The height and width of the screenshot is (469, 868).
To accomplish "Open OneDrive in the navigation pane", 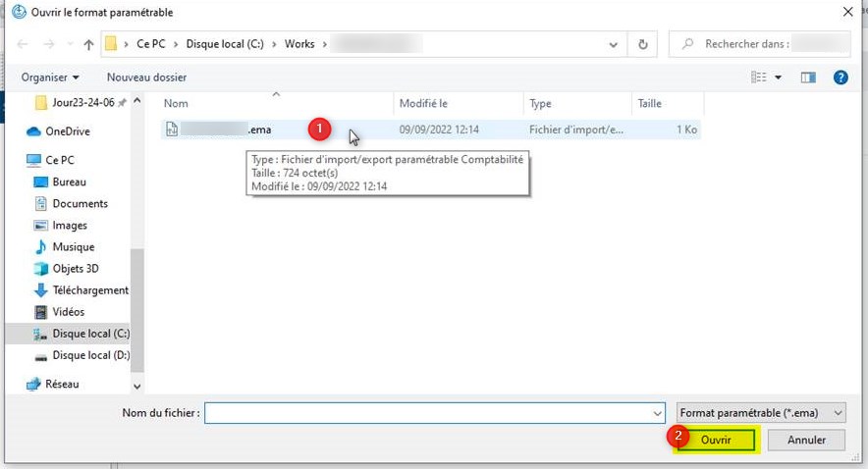I will (x=67, y=131).
